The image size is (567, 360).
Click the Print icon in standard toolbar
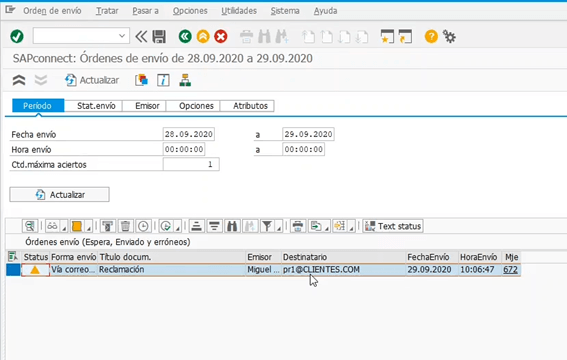[247, 37]
